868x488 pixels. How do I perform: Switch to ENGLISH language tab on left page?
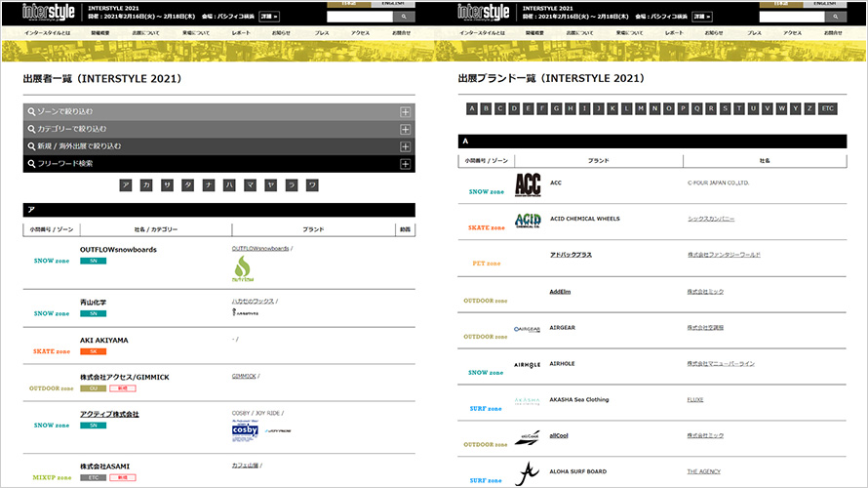(x=392, y=3)
